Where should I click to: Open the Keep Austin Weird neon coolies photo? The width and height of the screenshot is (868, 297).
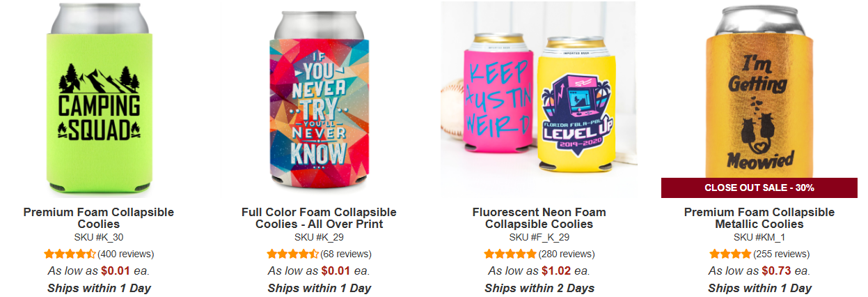538,98
